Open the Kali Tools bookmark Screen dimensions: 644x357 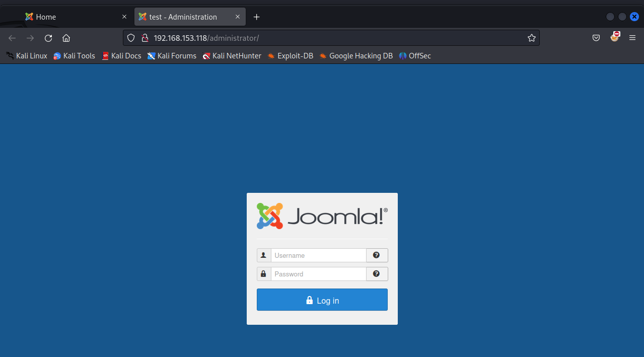tap(74, 56)
